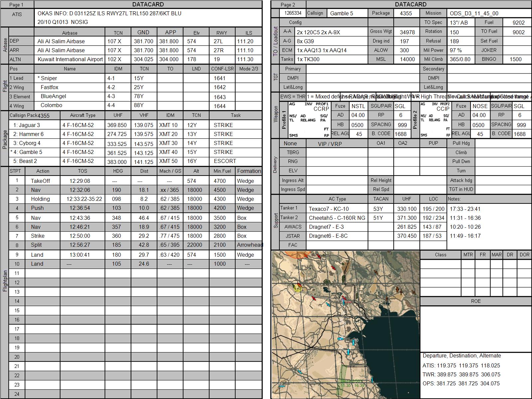Viewport: 532px width, 399px height.
Task: Click the yellow threat circle on the map
Action: coord(298,288)
